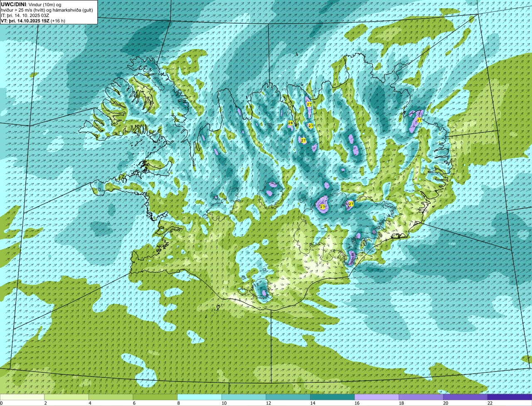Click the '6' scale label
Image resolution: width=532 pixels, height=406 pixels.
(134, 403)
